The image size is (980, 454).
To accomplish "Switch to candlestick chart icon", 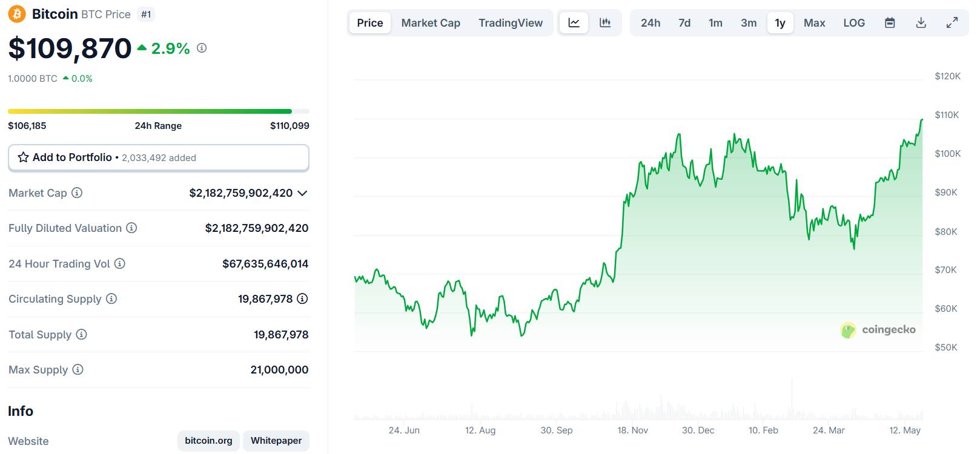I will tap(605, 23).
